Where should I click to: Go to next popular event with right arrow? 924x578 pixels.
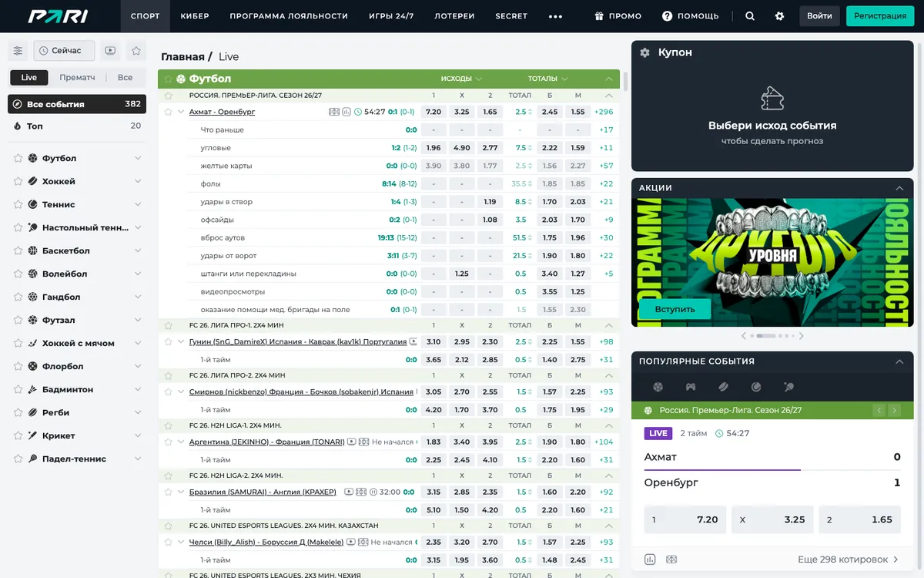[x=895, y=411]
